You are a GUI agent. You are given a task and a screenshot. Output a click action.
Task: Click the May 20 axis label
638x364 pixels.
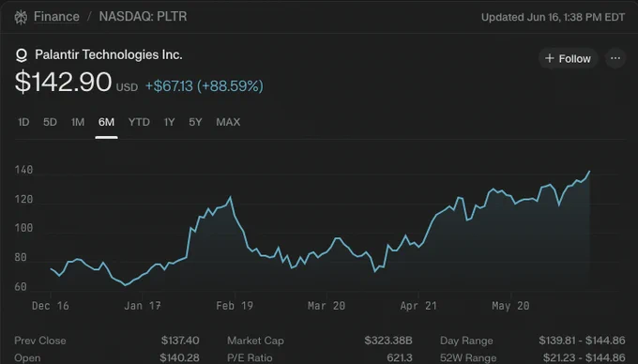[511, 306]
